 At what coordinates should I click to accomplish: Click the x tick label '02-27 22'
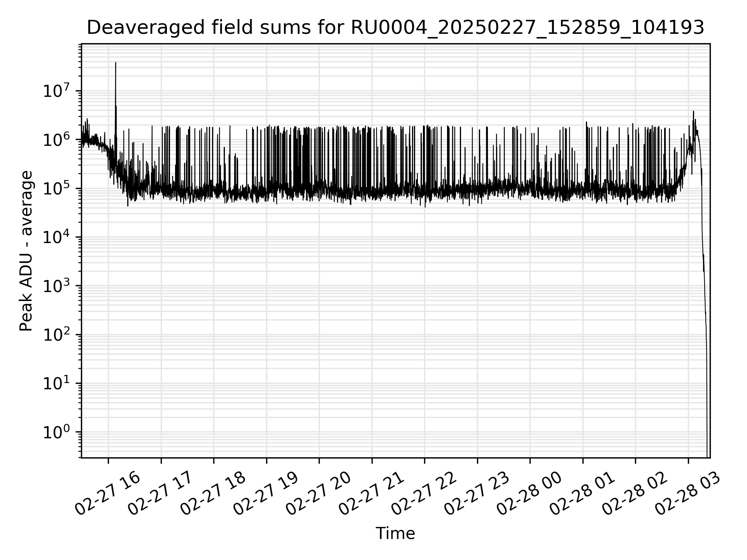(x=423, y=493)
